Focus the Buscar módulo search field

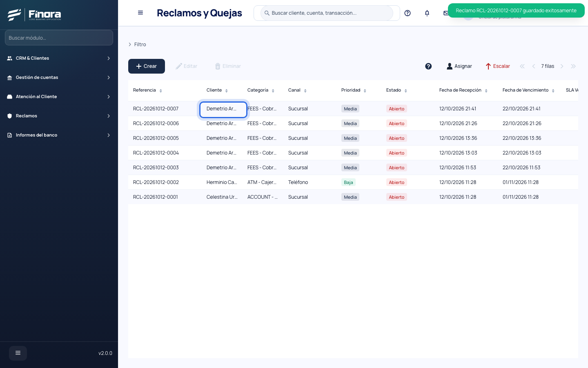coord(59,38)
